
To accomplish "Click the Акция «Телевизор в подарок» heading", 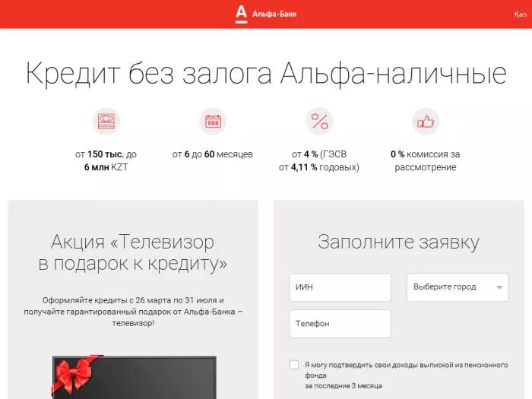I will tap(133, 253).
